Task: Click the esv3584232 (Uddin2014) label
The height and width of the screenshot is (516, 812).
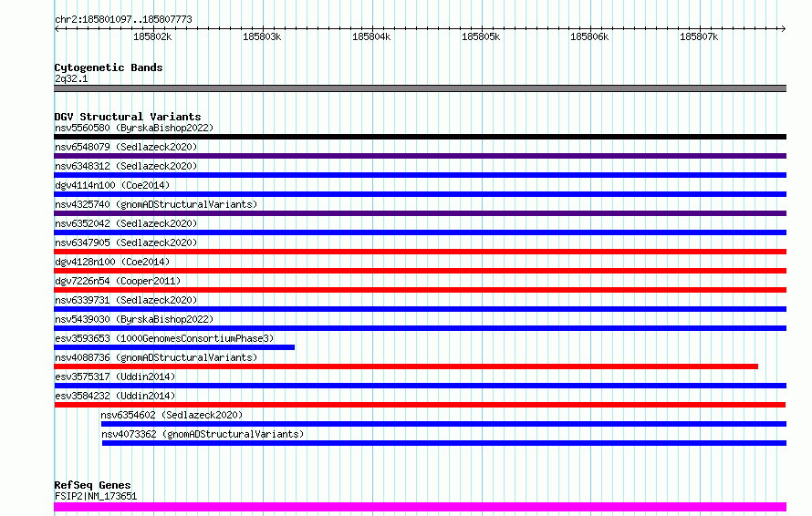Action: [115, 396]
